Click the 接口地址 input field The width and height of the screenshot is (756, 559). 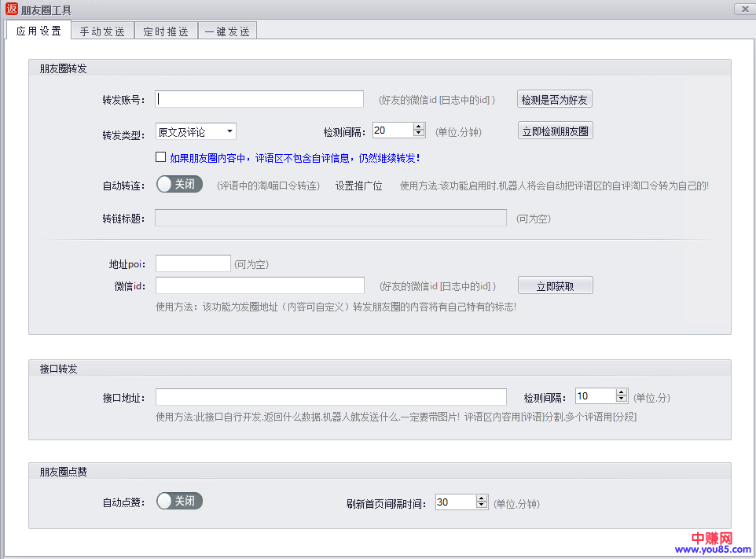tap(330, 397)
